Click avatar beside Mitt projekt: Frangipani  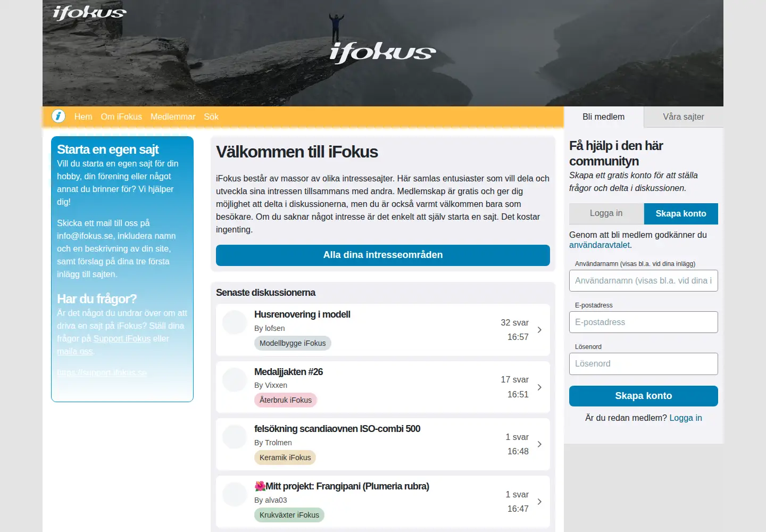tap(235, 494)
